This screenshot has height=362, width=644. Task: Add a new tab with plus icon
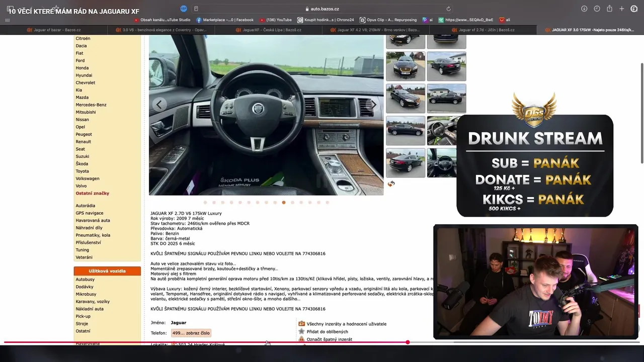[x=622, y=9]
